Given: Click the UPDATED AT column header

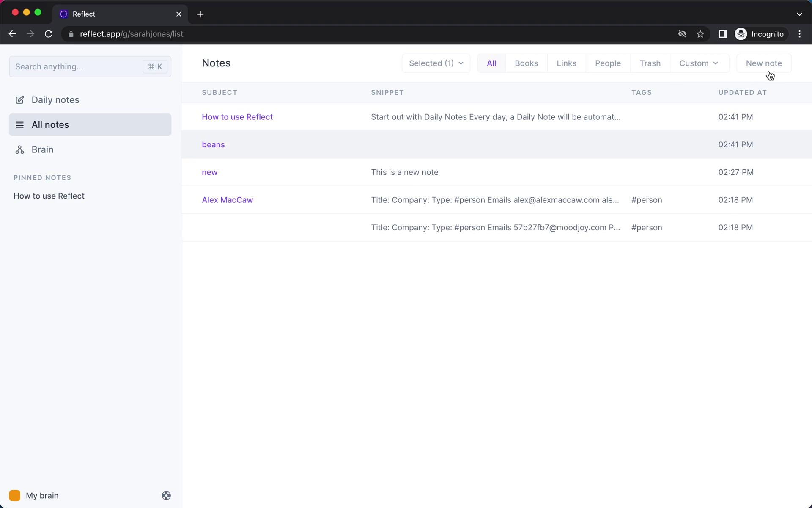Looking at the screenshot, I should point(743,92).
